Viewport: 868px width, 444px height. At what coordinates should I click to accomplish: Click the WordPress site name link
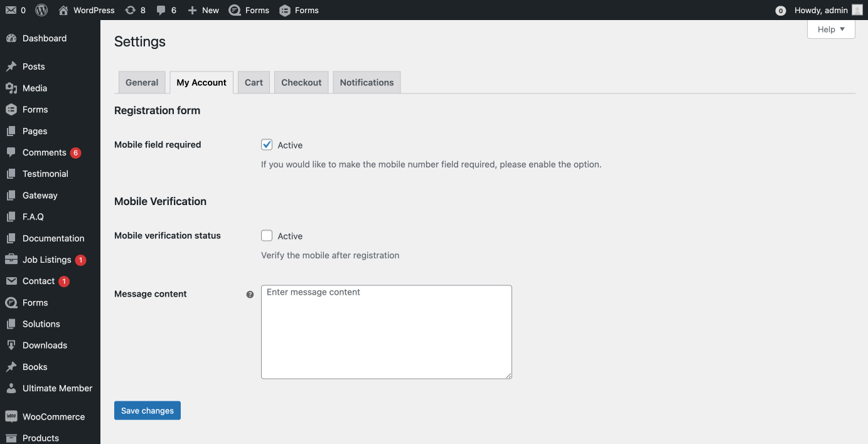pyautogui.click(x=94, y=10)
